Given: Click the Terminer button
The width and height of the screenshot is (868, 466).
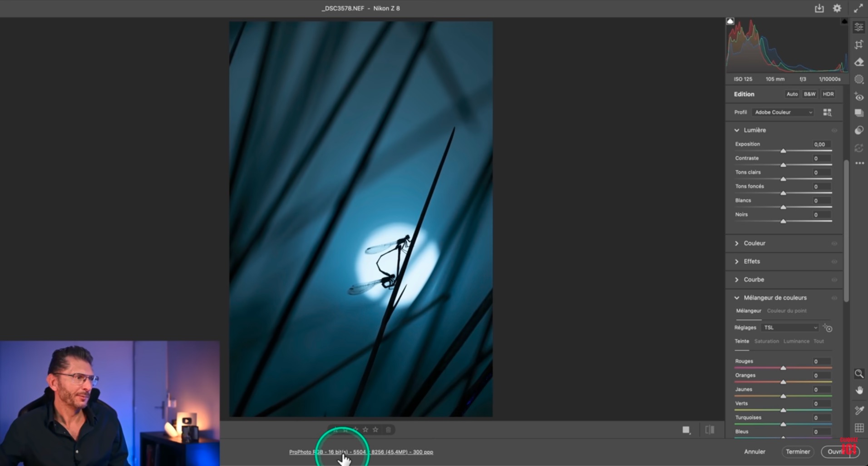Looking at the screenshot, I should [x=798, y=451].
